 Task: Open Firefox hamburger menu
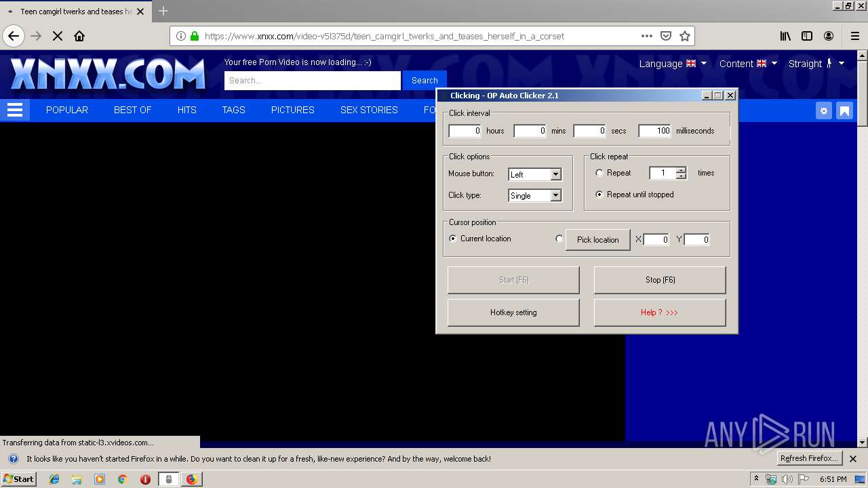pyautogui.click(x=854, y=36)
